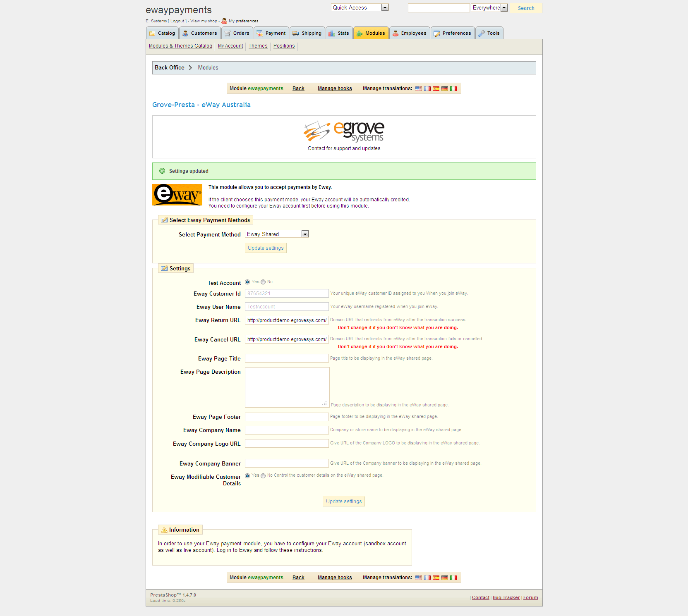Click the Employees tab person icon
The width and height of the screenshot is (688, 616).
point(396,33)
